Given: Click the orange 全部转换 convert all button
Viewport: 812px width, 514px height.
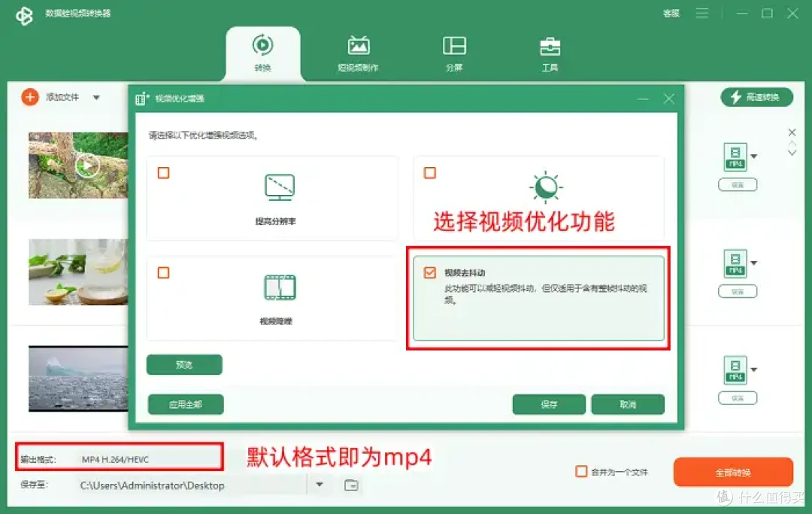Looking at the screenshot, I should 733,472.
